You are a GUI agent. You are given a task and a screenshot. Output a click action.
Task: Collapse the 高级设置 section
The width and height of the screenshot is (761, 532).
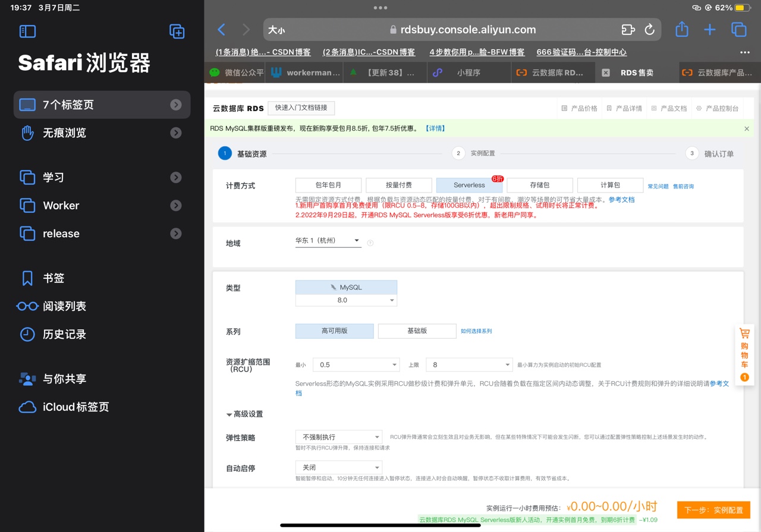click(244, 414)
